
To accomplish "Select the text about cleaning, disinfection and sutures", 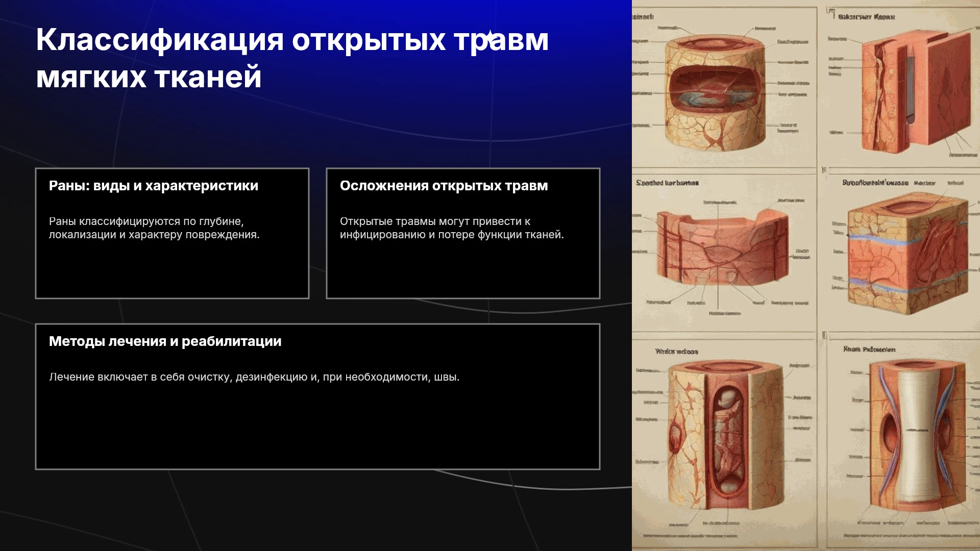I will pyautogui.click(x=254, y=377).
